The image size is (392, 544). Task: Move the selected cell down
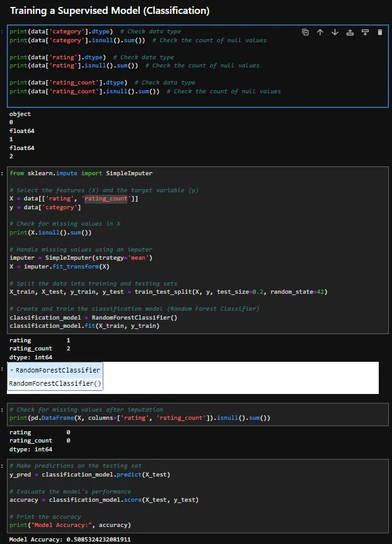(x=335, y=32)
